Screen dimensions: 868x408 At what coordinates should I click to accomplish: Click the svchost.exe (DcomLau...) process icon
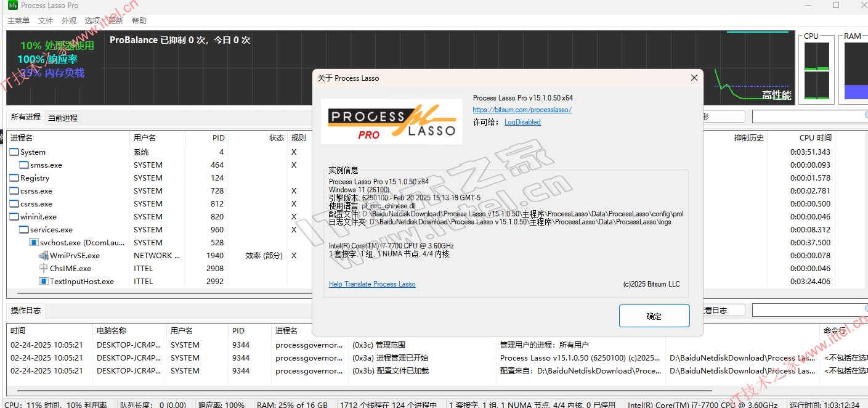point(34,242)
